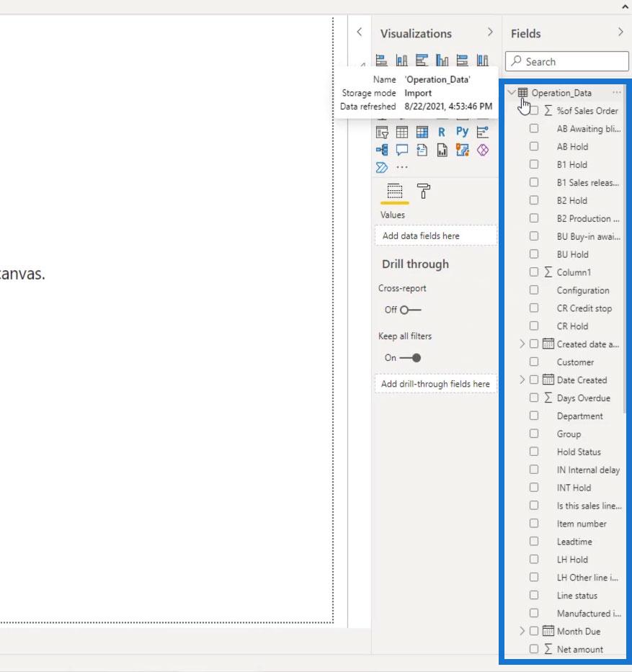The width and height of the screenshot is (632, 672).
Task: Add an R script visual
Action: tap(442, 132)
